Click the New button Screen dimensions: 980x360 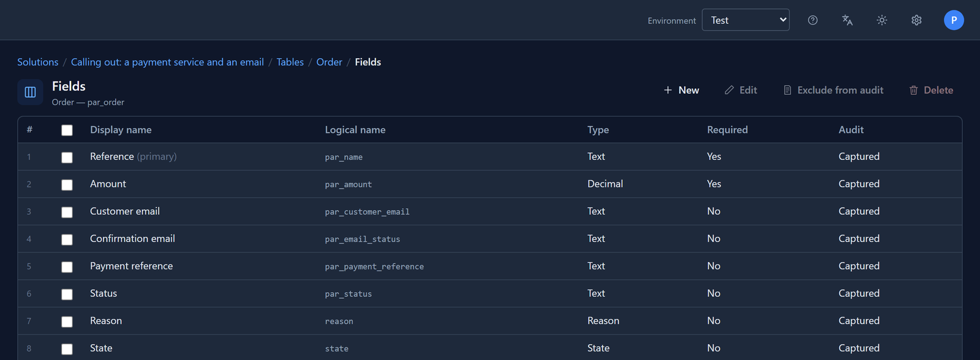pyautogui.click(x=681, y=90)
